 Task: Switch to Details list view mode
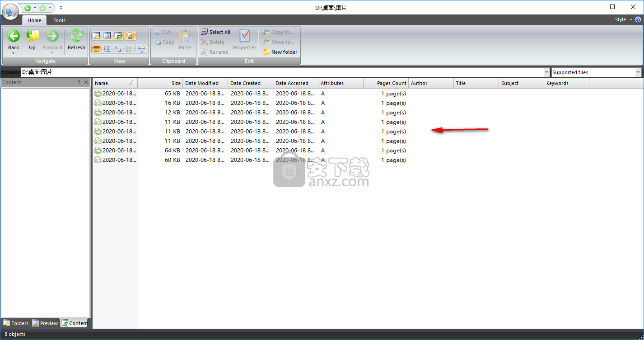[x=96, y=49]
